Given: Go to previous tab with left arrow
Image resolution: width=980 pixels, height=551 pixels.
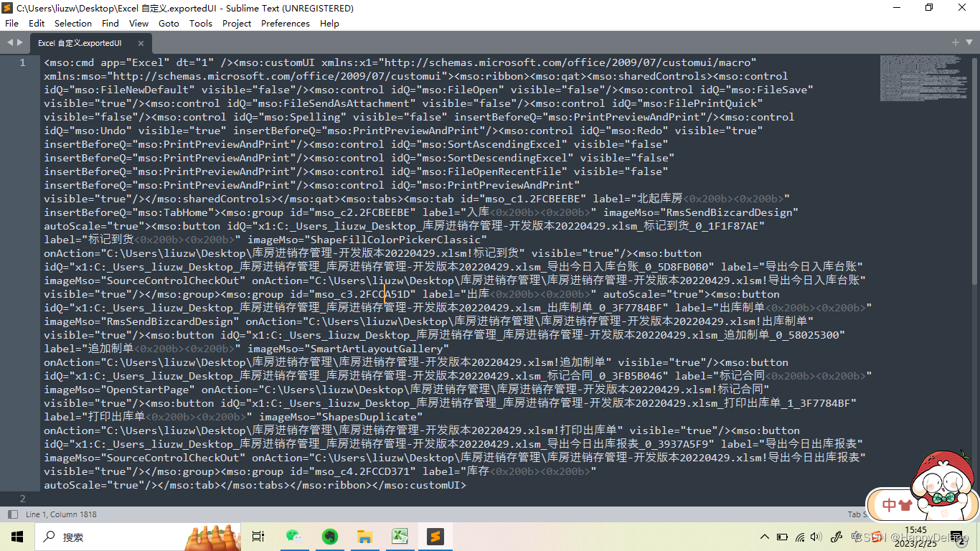Looking at the screenshot, I should [x=9, y=42].
